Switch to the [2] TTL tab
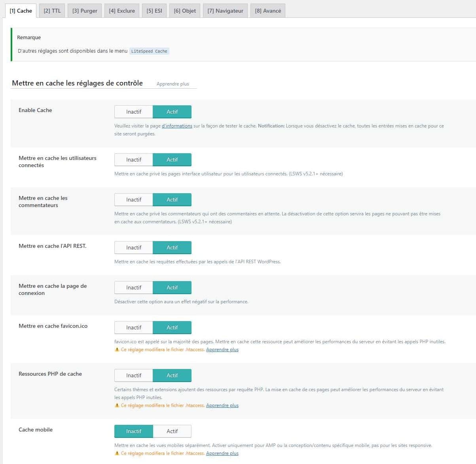Screen dimensions: 476x464 tap(52, 11)
